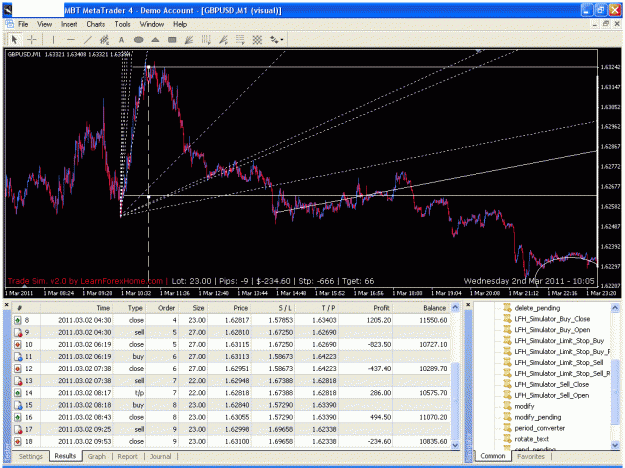Select the LFH_Simulator_Buy_Open script
This screenshot has height=468, width=625.
click(x=552, y=330)
